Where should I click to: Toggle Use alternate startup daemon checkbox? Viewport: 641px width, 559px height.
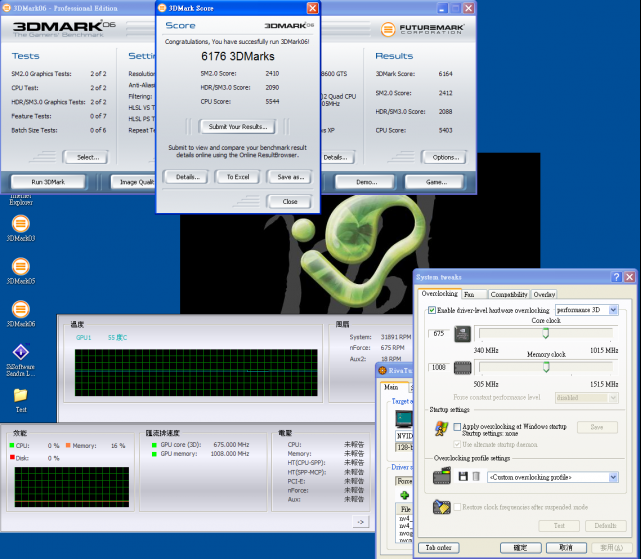pyautogui.click(x=457, y=444)
